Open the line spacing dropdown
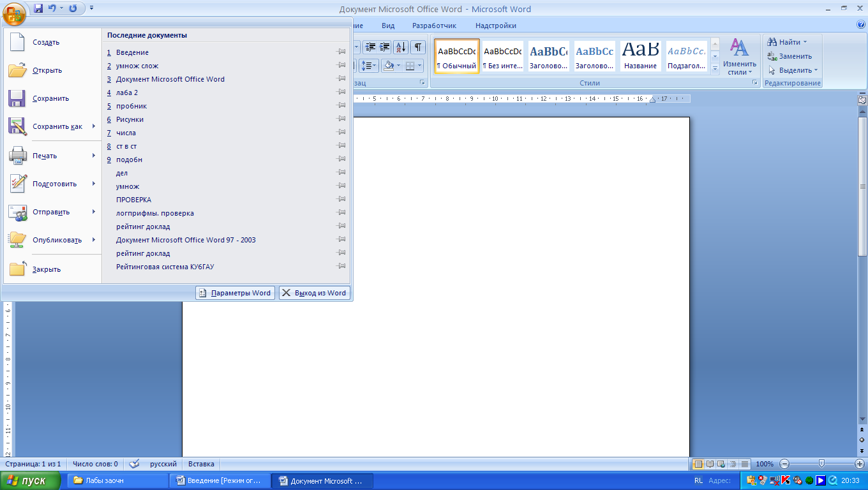The height and width of the screenshot is (490, 868). pyautogui.click(x=369, y=65)
